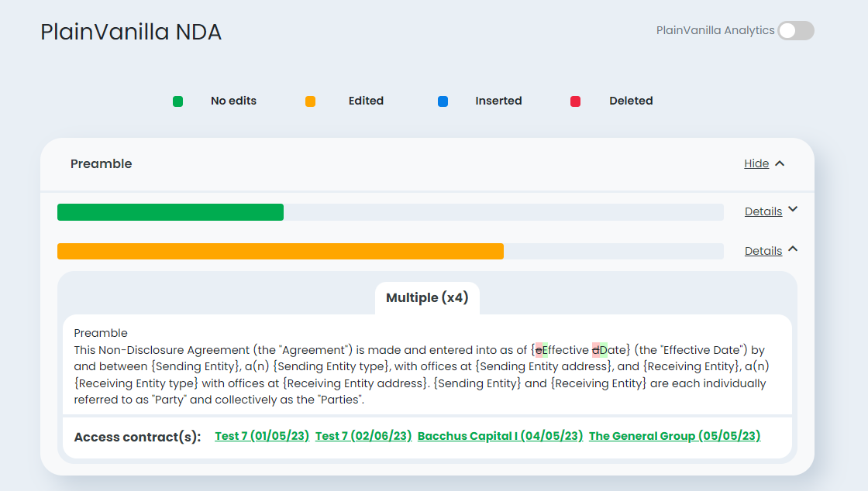The width and height of the screenshot is (868, 491).
Task: Click the orange Edited progress bar
Action: (280, 252)
